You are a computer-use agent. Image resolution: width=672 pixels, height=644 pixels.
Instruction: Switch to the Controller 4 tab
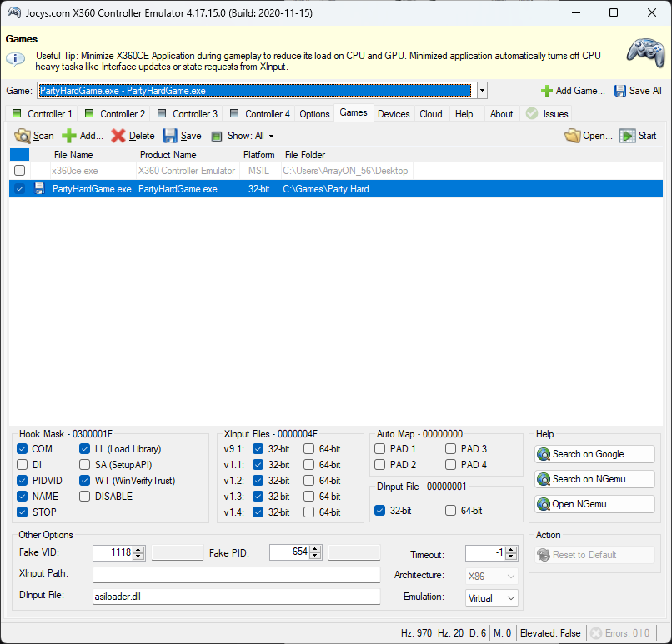pyautogui.click(x=260, y=114)
